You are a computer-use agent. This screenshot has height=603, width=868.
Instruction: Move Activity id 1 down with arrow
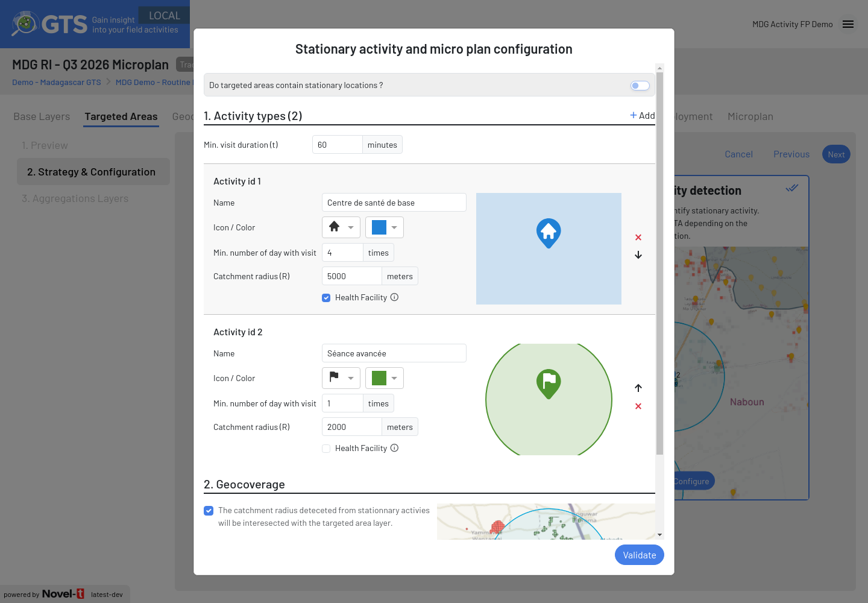coord(638,255)
